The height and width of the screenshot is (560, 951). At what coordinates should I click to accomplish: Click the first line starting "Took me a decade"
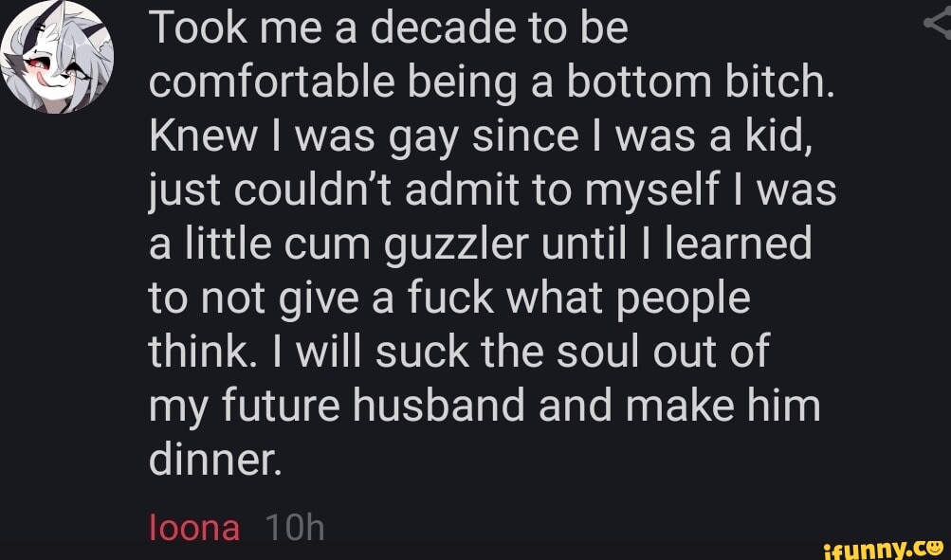[x=387, y=29]
